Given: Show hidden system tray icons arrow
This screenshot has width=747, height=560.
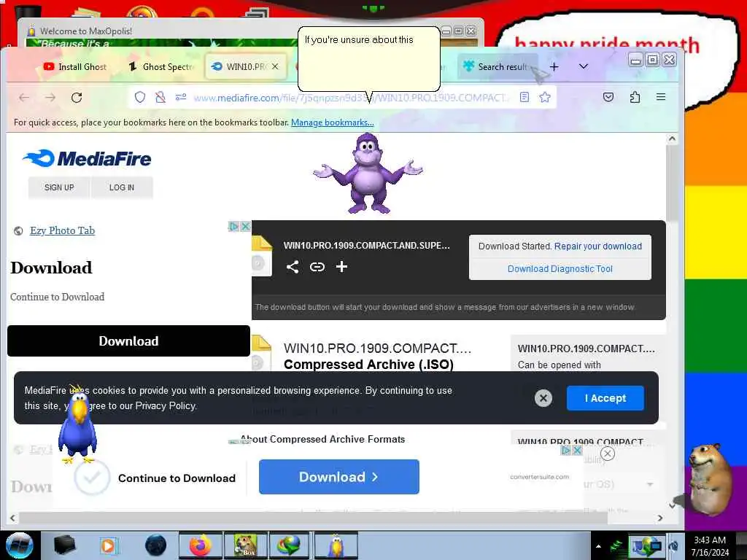Looking at the screenshot, I should click(598, 546).
